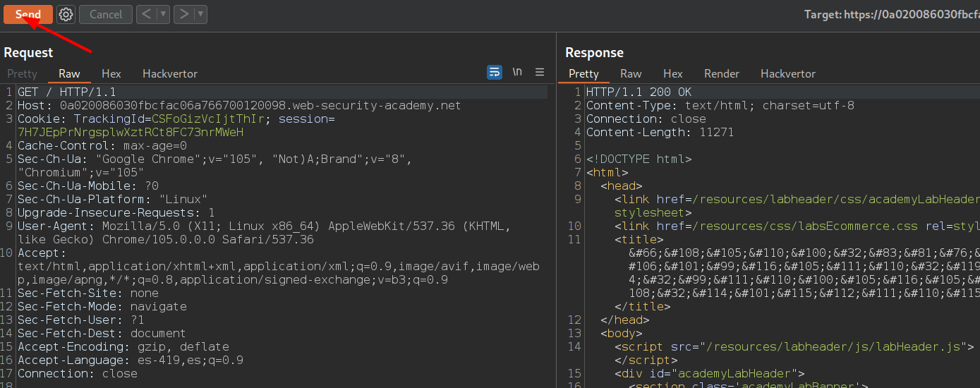Open the request Hackvertor tab
The image size is (980, 388).
click(x=170, y=73)
